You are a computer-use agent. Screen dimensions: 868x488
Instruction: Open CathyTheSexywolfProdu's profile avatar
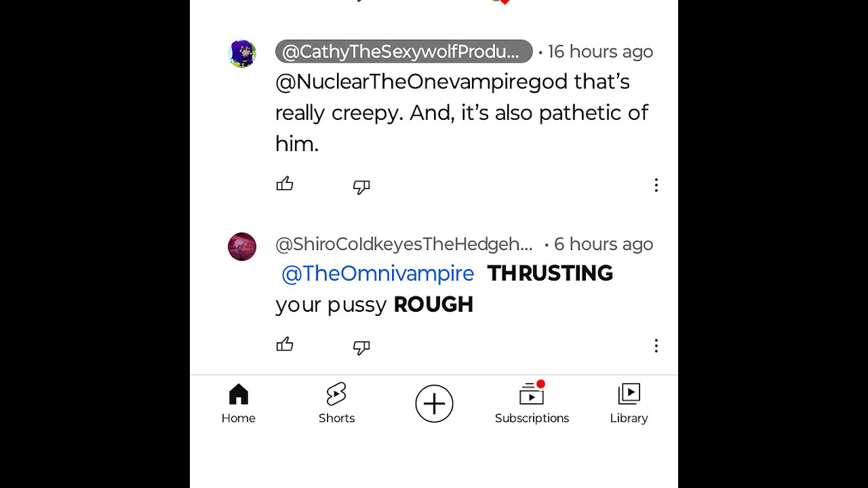242,54
